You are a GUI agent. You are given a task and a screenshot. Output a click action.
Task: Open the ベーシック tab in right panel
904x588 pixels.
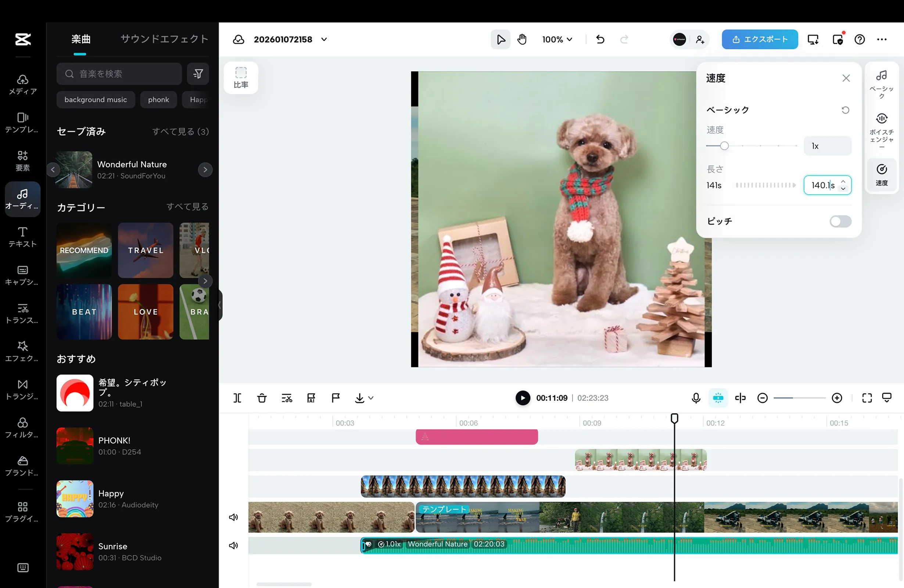click(881, 84)
